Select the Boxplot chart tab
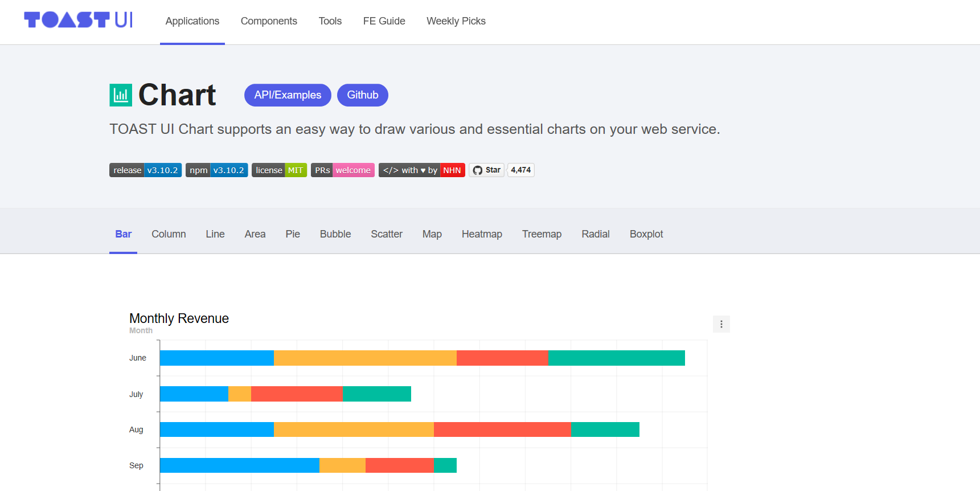The image size is (980, 491). [x=646, y=234]
